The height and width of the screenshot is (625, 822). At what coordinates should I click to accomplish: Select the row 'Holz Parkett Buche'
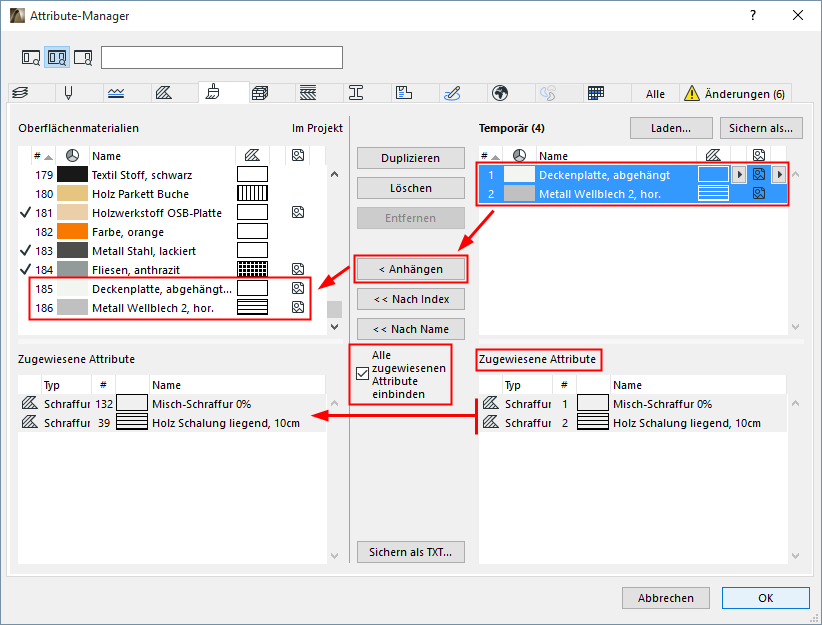pyautogui.click(x=171, y=193)
